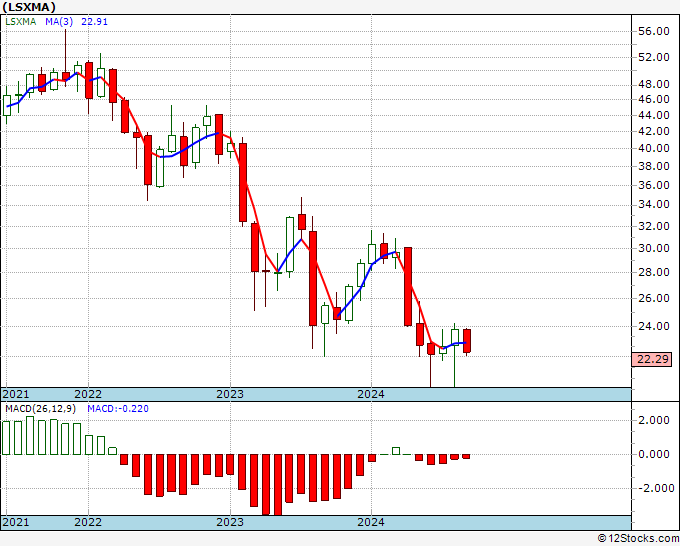This screenshot has height=546, width=680.
Task: Click the last red candlestick near 23
Action: coord(467,341)
